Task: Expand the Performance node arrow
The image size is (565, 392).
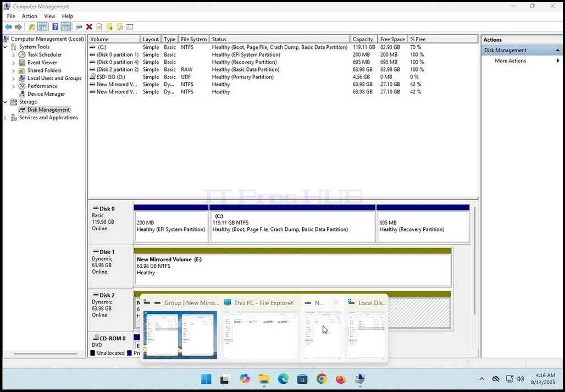Action: [x=13, y=86]
